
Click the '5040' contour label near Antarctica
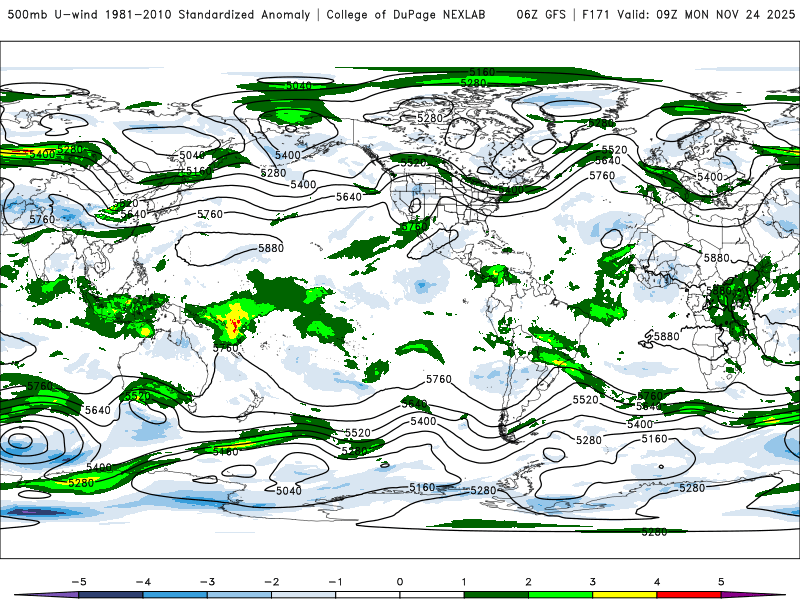click(x=289, y=491)
